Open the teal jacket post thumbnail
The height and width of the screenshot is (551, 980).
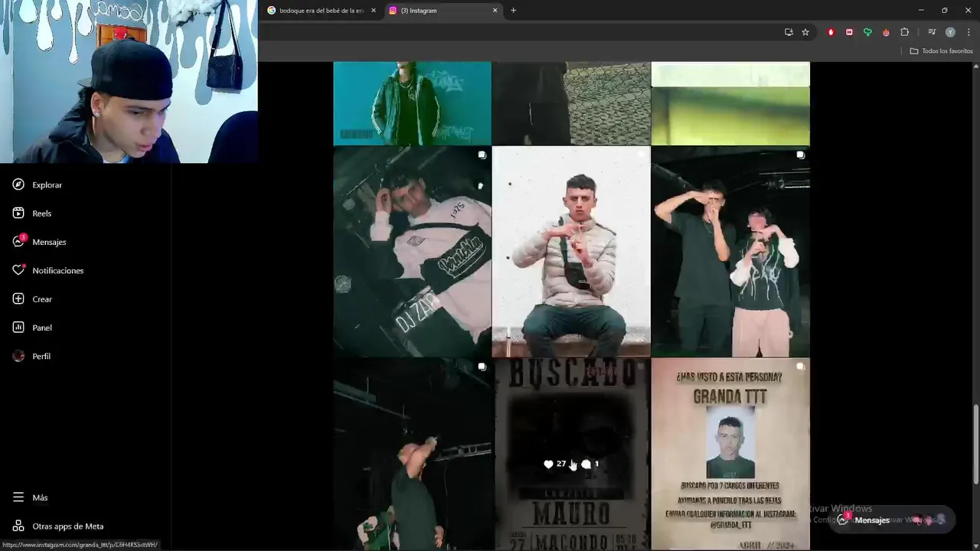[x=412, y=103]
